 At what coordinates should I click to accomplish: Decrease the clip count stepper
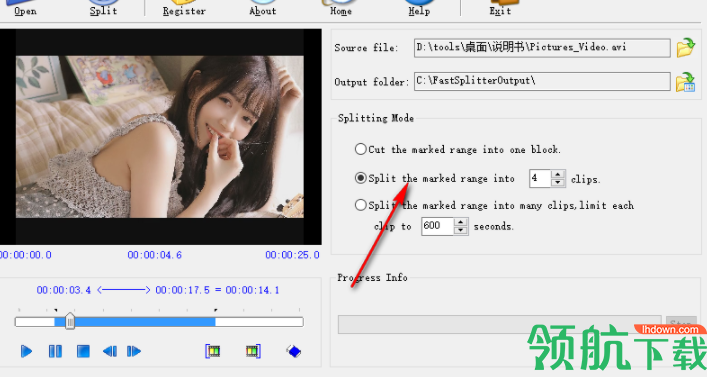pos(558,183)
